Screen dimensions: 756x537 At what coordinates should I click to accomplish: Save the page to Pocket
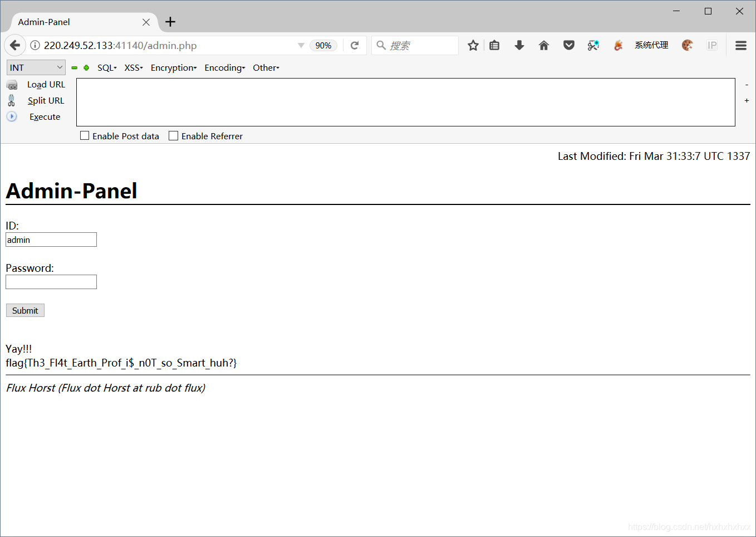(x=568, y=45)
